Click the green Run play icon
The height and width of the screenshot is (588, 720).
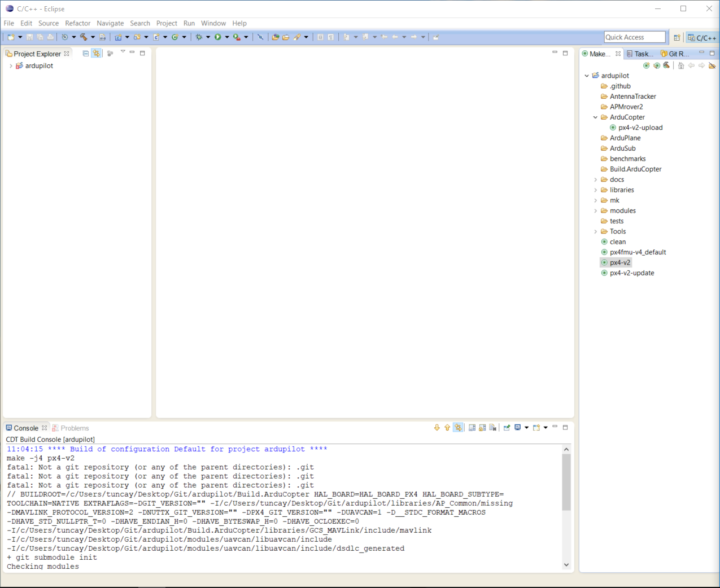point(217,37)
